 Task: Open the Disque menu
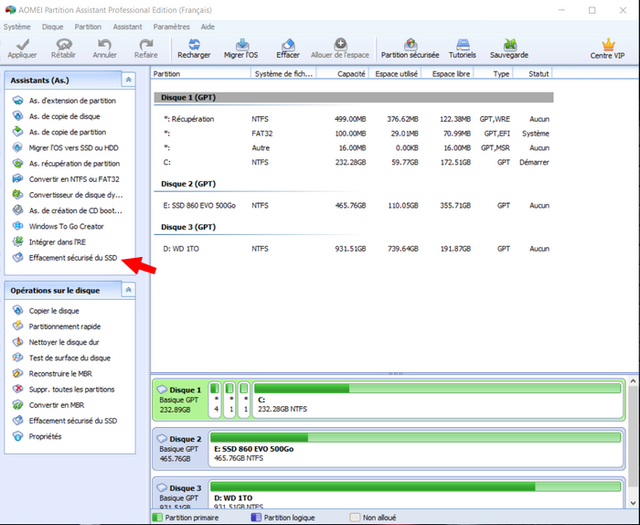pyautogui.click(x=52, y=27)
